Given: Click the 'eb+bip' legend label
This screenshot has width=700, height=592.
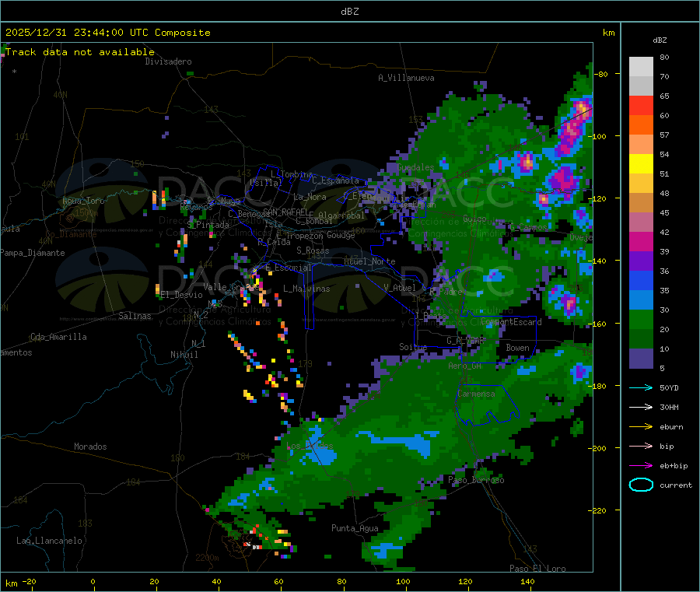Looking at the screenshot, I should pyautogui.click(x=674, y=466).
